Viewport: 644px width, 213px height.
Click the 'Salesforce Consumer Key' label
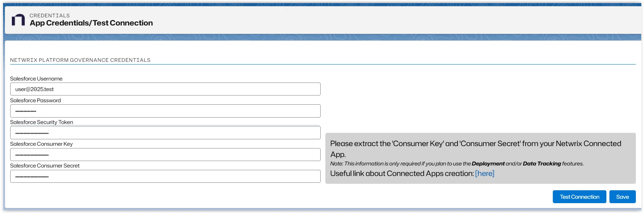click(x=41, y=144)
